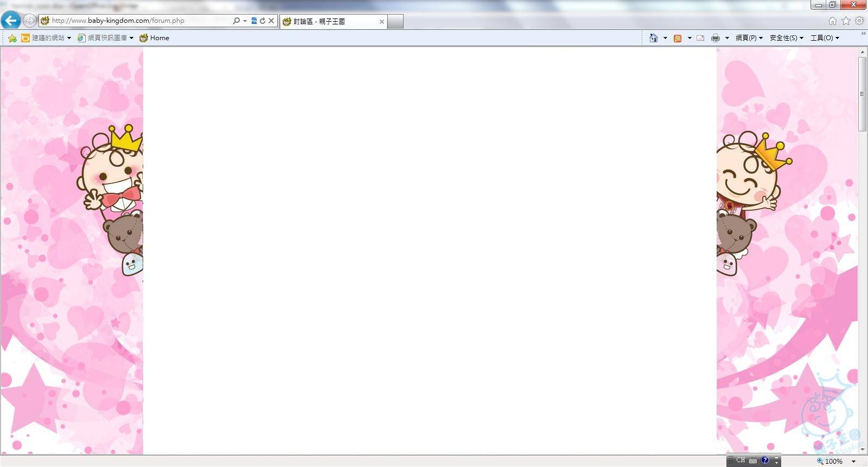Expand the 網頁(P) Page dropdown menu

point(749,38)
